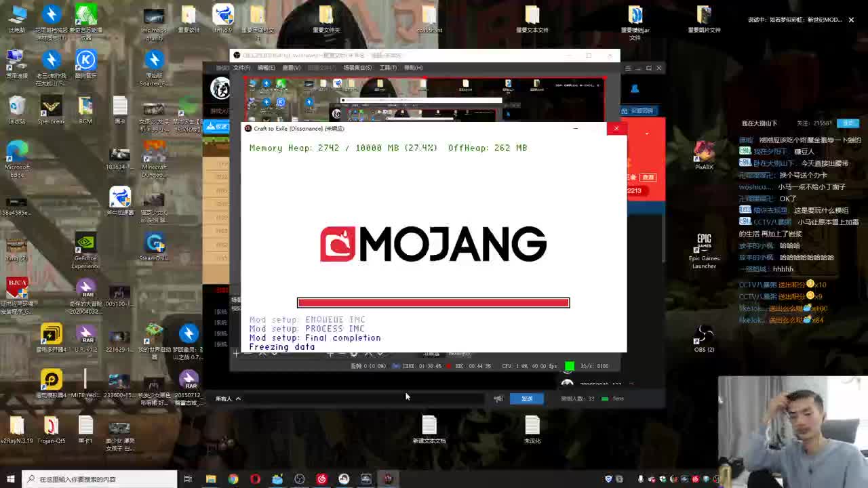Open the 文件(F) menu in OBS
Image resolution: width=868 pixels, height=488 pixels.
[x=242, y=68]
